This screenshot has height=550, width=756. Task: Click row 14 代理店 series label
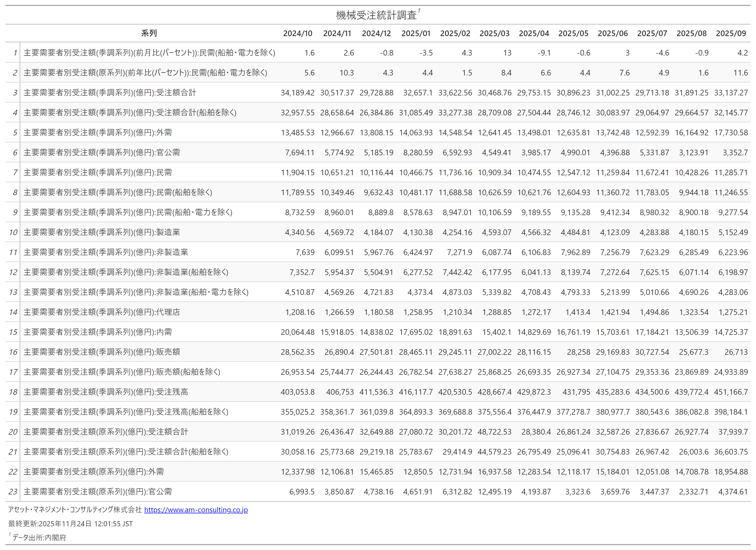(x=102, y=312)
